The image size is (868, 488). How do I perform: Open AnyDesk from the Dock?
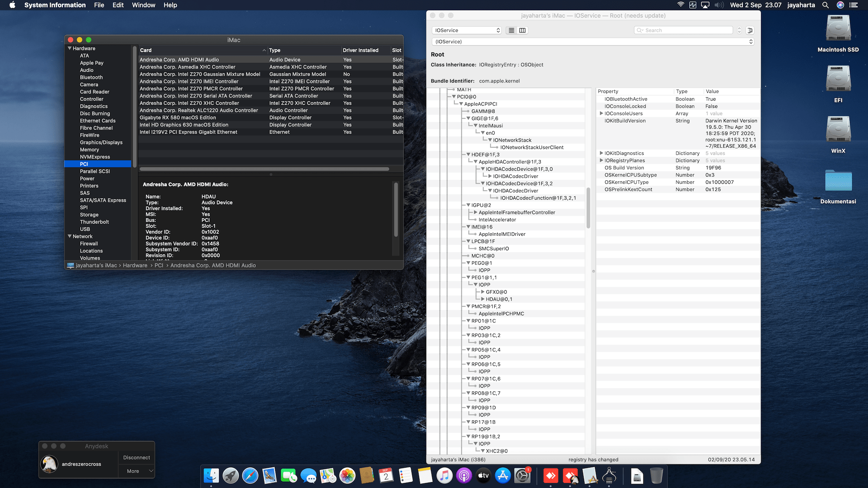click(550, 476)
